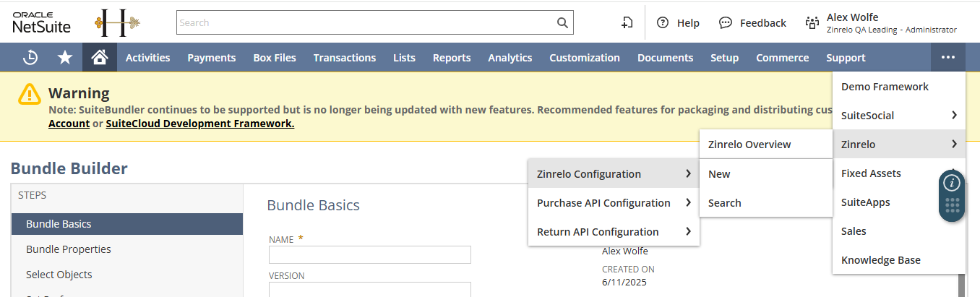Screen dimensions: 980x297
Task: Open the Recent Records clock icon
Action: pyautogui.click(x=30, y=58)
